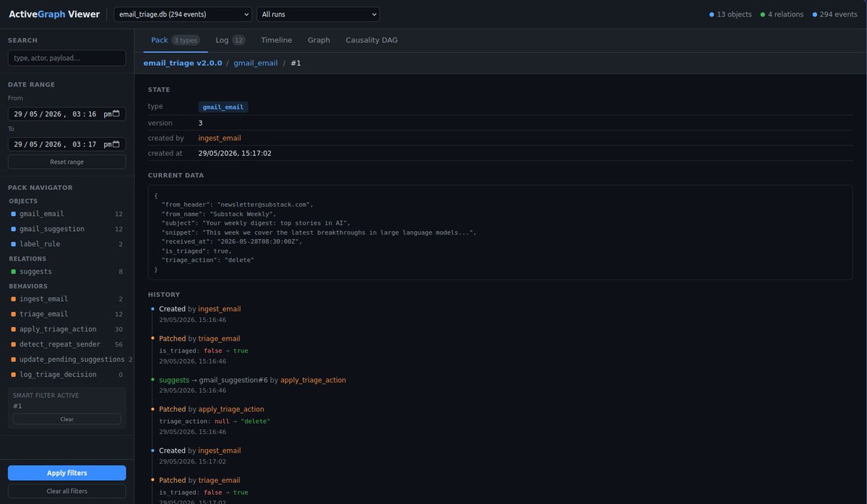Screen dimensions: 867x504
Task: Switch to the Pack tab
Action: pyautogui.click(x=176, y=40)
